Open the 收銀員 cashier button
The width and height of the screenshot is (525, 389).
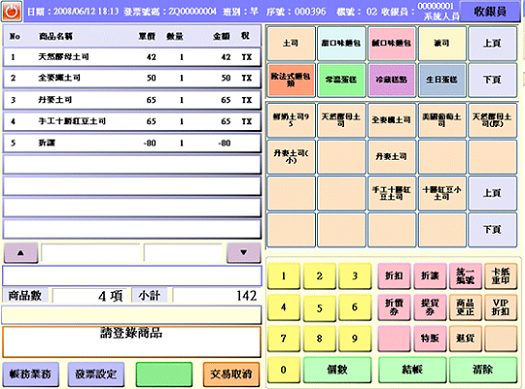(x=490, y=11)
